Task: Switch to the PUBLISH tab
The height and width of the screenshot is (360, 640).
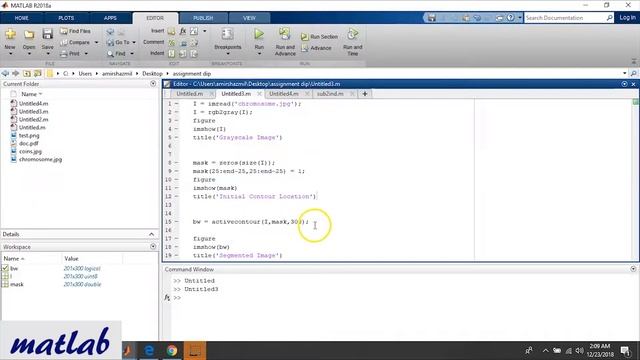Action: pos(203,18)
